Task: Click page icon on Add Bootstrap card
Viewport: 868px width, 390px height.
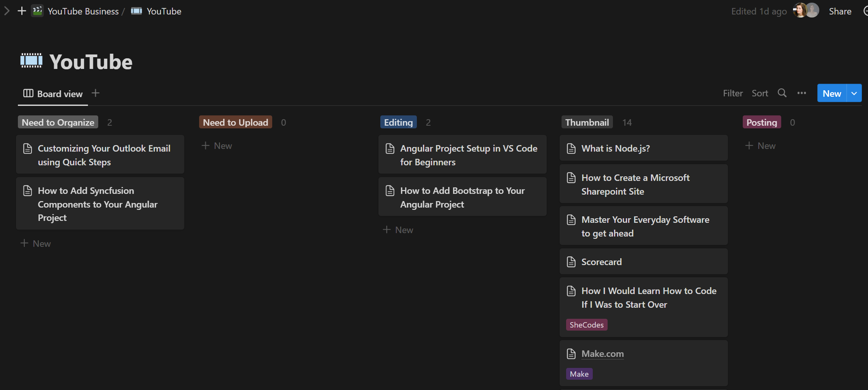Action: click(390, 191)
